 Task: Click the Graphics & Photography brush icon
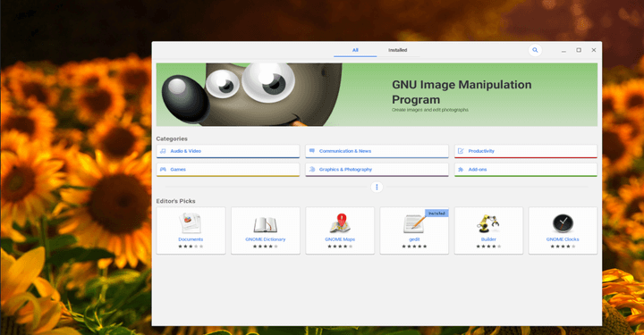click(x=312, y=170)
